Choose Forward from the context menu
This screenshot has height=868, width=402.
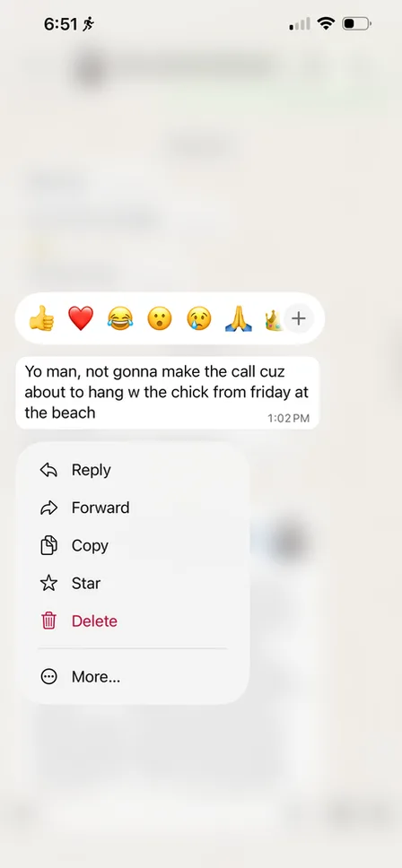click(133, 508)
